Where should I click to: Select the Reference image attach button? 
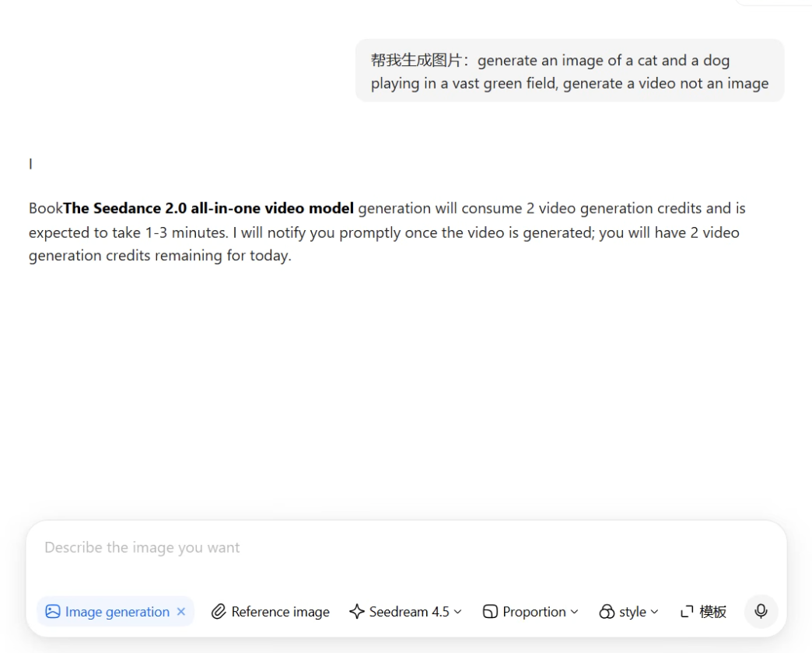pyautogui.click(x=271, y=612)
